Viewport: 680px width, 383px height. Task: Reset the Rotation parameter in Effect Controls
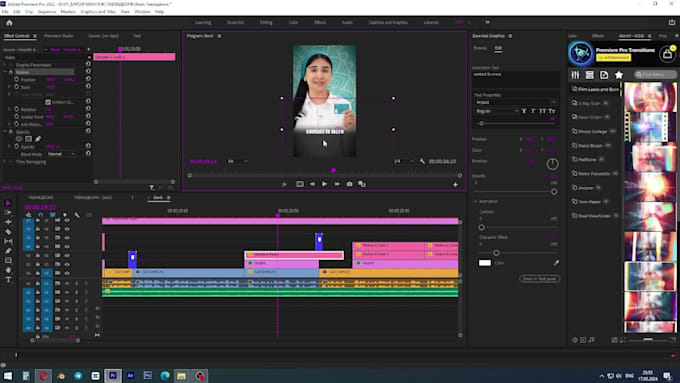[x=88, y=109]
